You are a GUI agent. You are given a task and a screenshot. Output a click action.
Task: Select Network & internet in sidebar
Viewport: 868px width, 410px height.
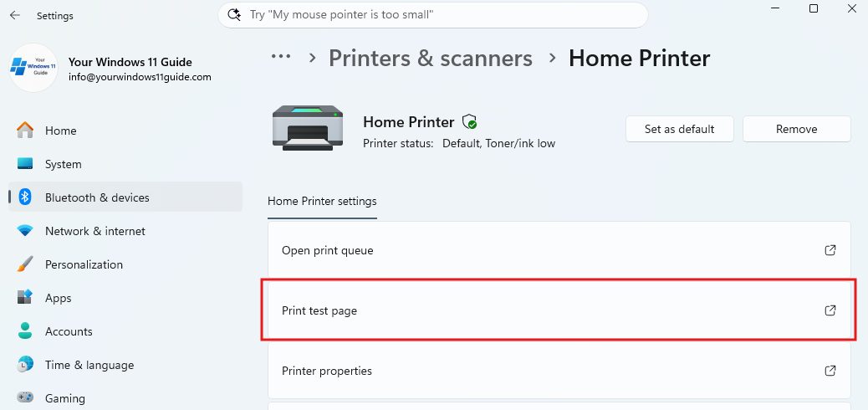(125, 231)
